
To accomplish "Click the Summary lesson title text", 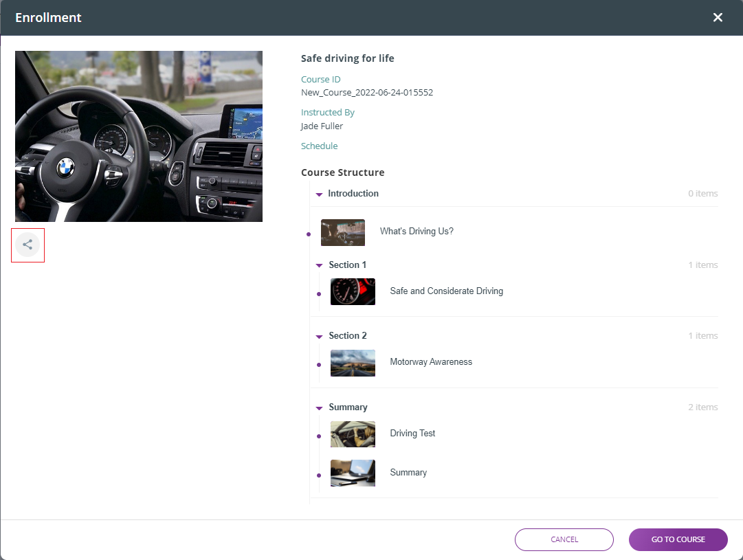I will 408,472.
